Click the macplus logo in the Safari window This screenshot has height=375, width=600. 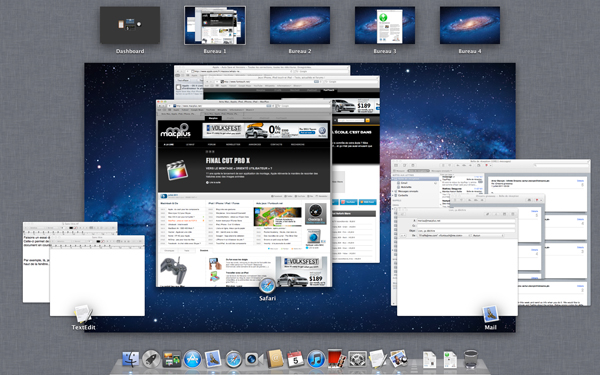coord(175,130)
